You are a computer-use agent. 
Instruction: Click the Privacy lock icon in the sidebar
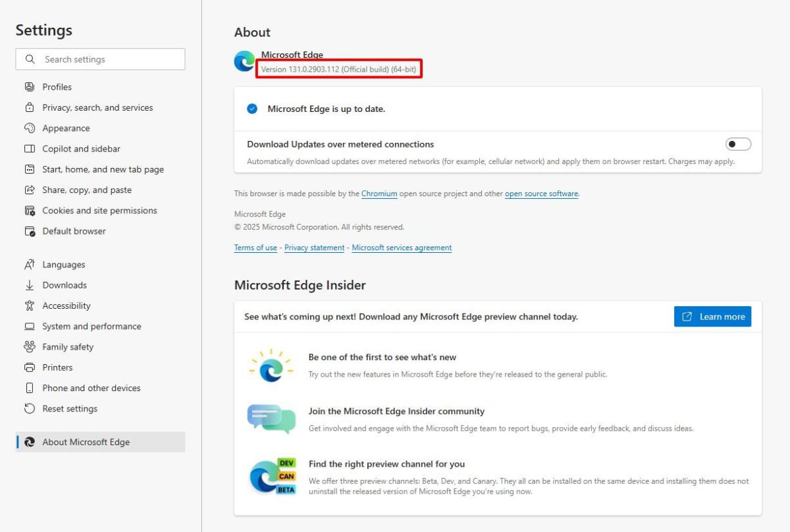tap(29, 107)
